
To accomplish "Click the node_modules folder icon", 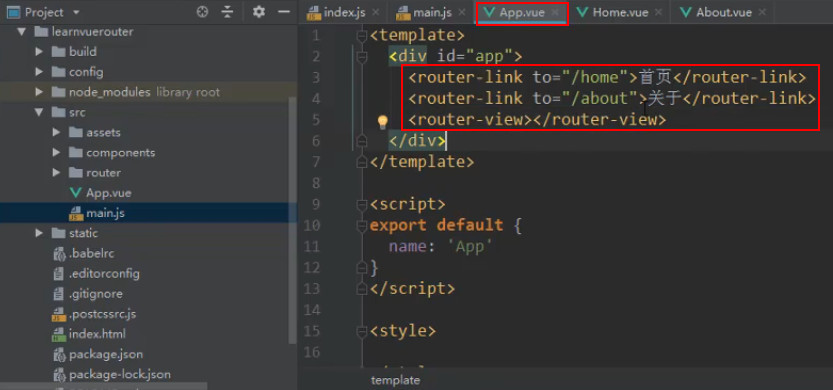I will 58,92.
